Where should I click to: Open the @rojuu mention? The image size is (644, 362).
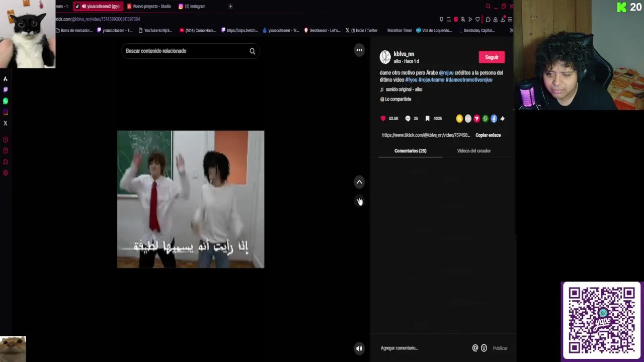(446, 73)
